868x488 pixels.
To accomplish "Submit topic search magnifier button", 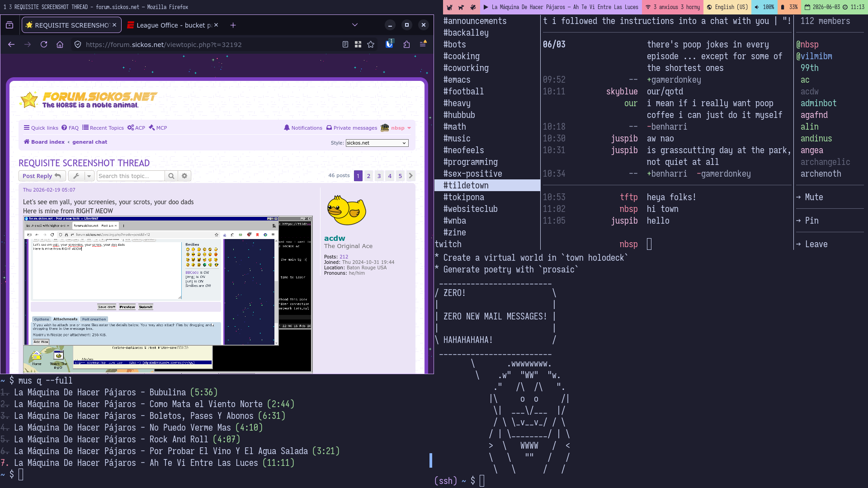I will tap(171, 176).
